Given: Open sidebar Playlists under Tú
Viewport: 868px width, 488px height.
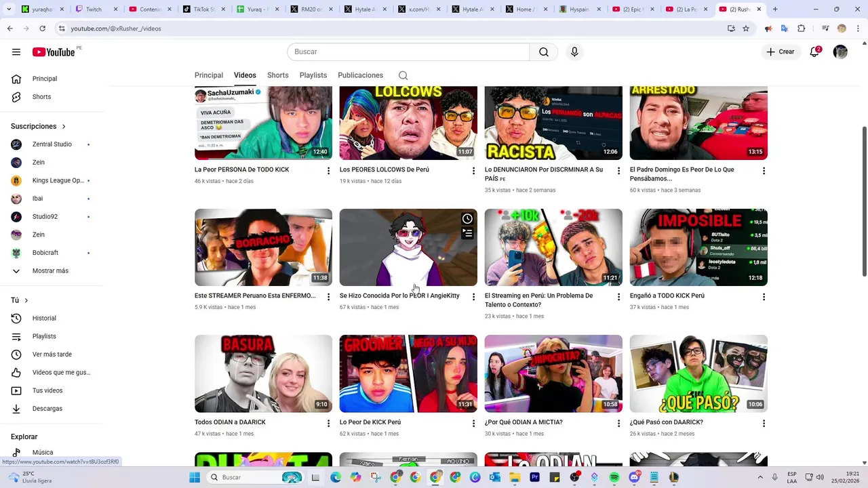Looking at the screenshot, I should tap(47, 336).
